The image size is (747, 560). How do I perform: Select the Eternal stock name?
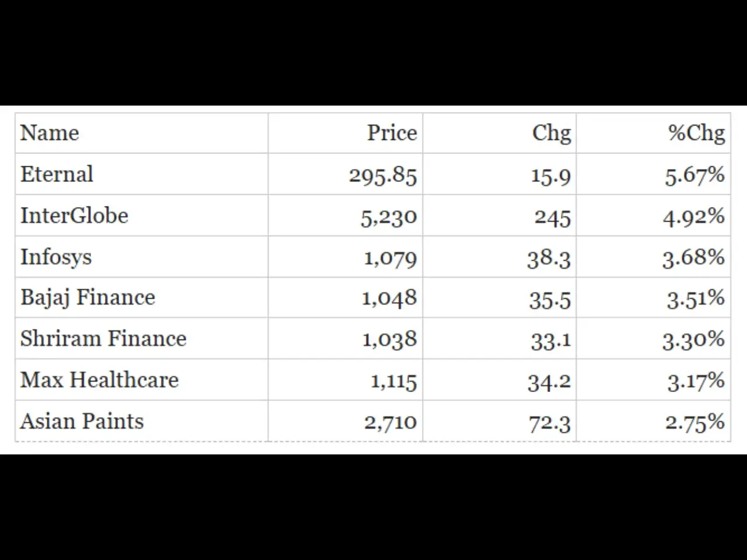(x=57, y=174)
